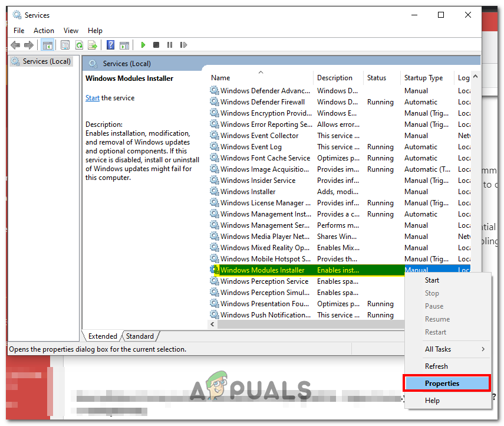Choose Start in the context menu
Image resolution: width=504 pixels, height=426 pixels.
(448, 280)
